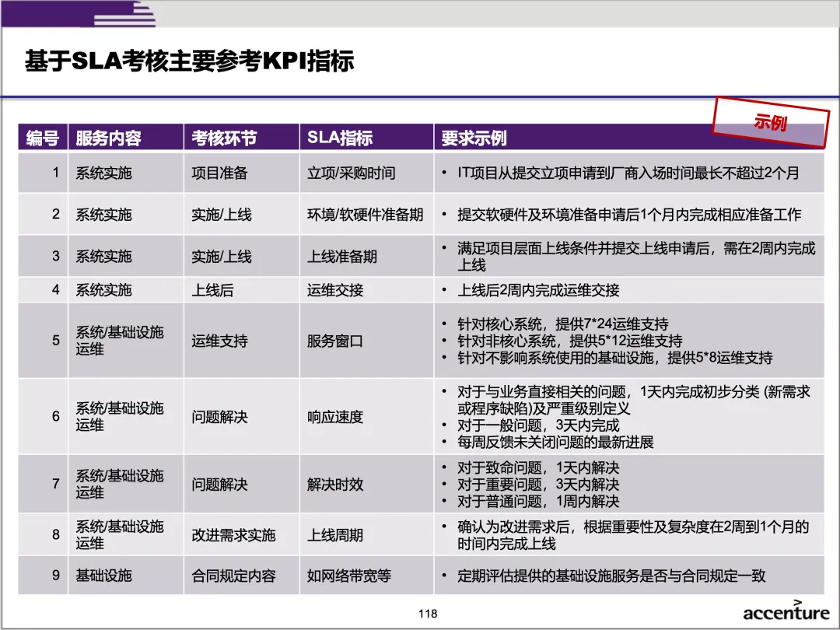
Task: Click text 提交软硬件及环境准备申请后1个月内完成相应准备工作
Action: click(629, 215)
